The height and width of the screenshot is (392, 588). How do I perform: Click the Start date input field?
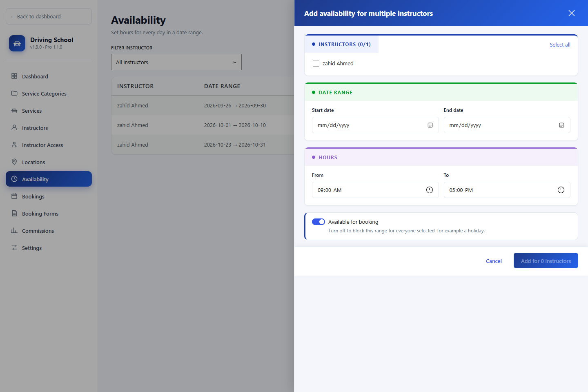tap(375, 125)
